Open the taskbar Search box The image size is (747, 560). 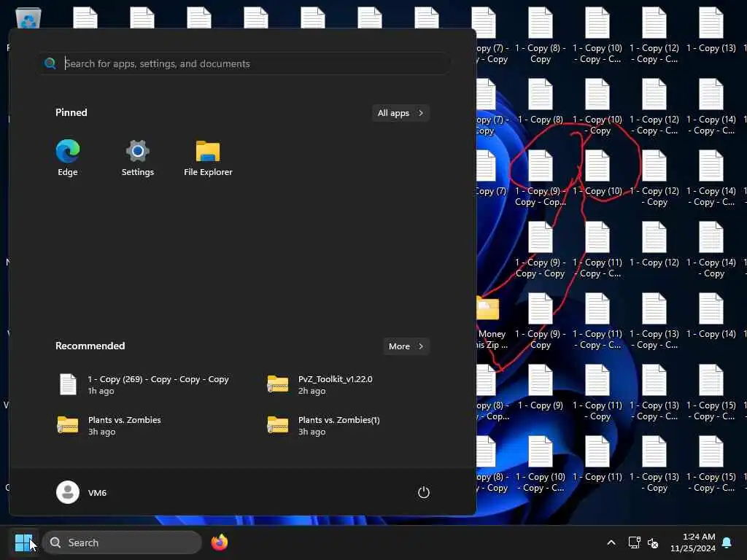122,542
